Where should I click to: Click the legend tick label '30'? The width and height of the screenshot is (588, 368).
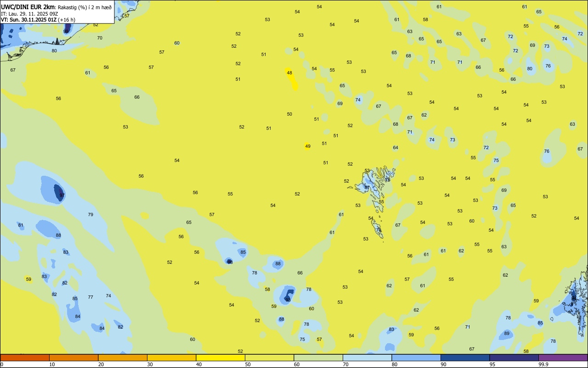point(150,364)
